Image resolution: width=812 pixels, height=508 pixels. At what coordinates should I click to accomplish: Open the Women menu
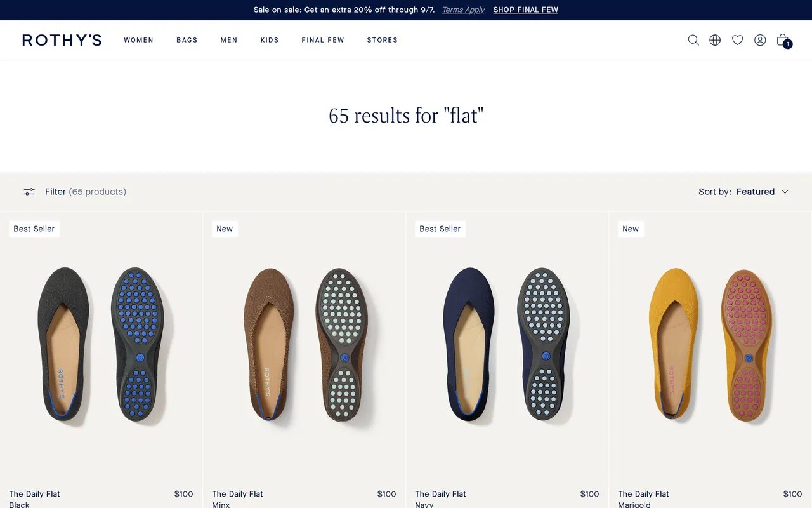(x=139, y=40)
